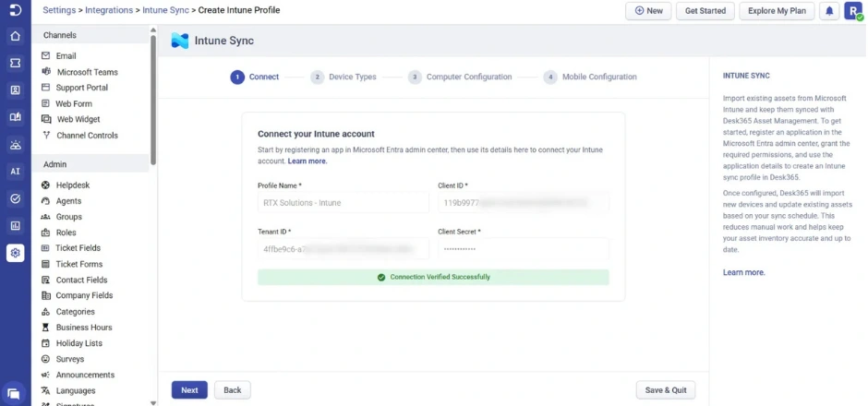Screen dimensions: 868x406
Task: Click the Explore My Plan button
Action: point(777,11)
